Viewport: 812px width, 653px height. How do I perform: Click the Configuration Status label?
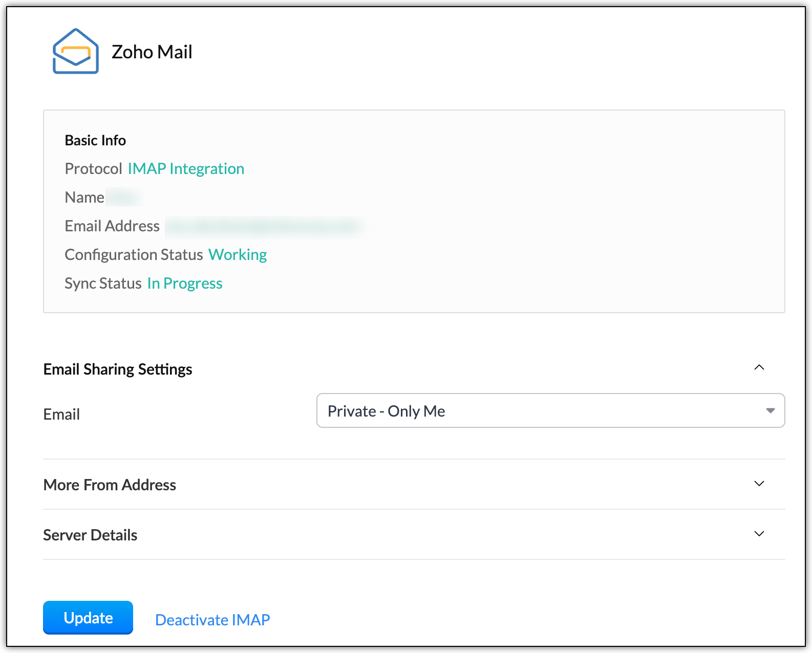134,255
